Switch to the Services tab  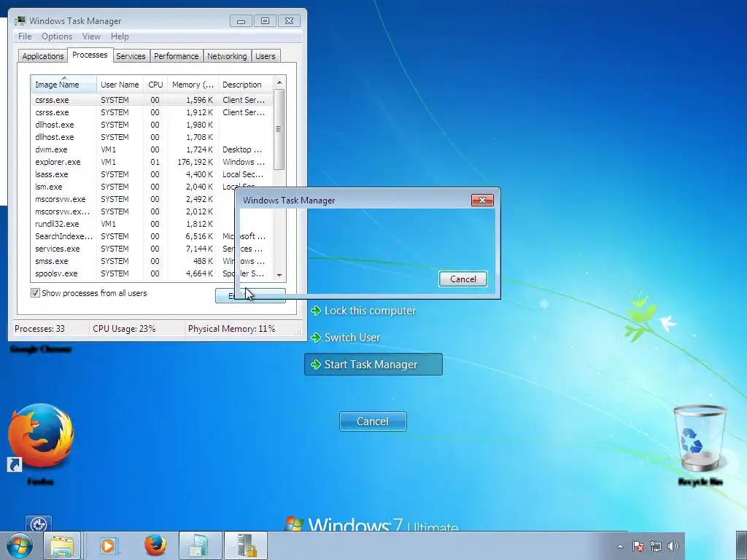point(131,56)
